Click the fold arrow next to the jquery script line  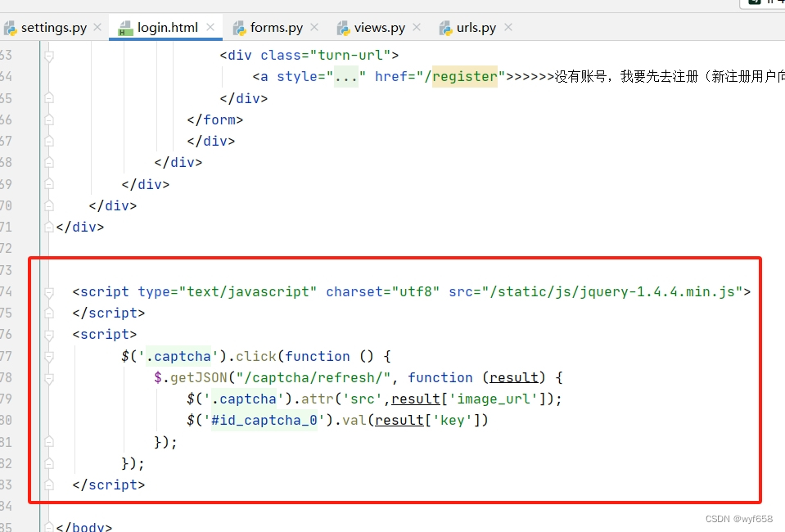(x=49, y=291)
